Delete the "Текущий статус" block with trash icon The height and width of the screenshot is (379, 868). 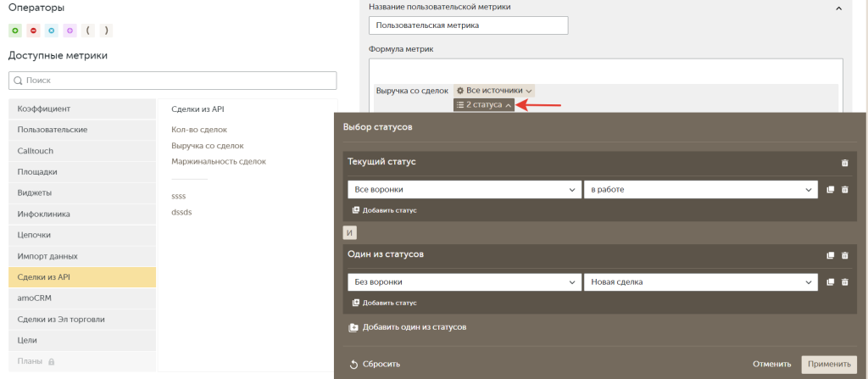point(844,163)
